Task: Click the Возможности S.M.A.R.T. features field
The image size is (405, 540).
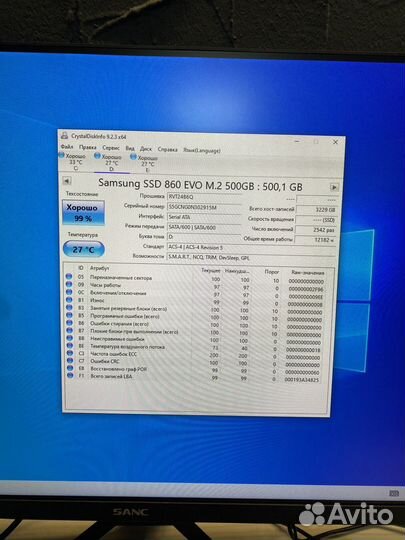Action: [x=251, y=257]
